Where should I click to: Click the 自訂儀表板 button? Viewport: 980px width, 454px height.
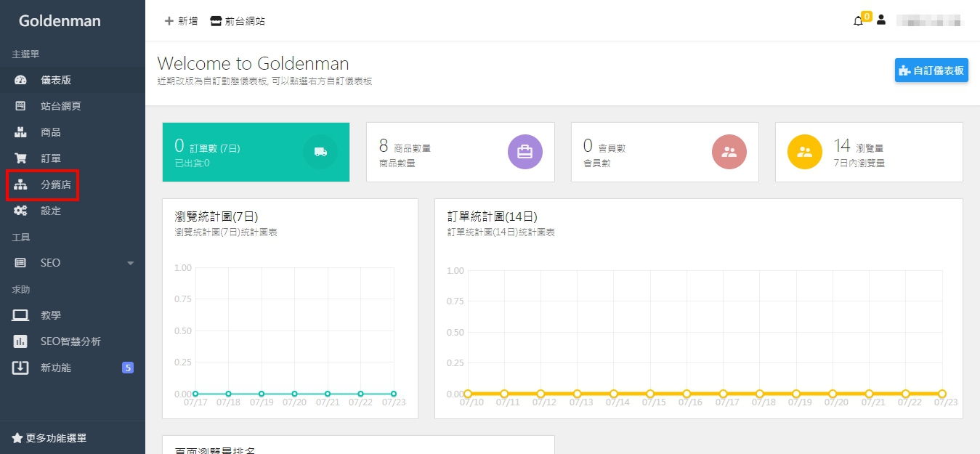[931, 70]
